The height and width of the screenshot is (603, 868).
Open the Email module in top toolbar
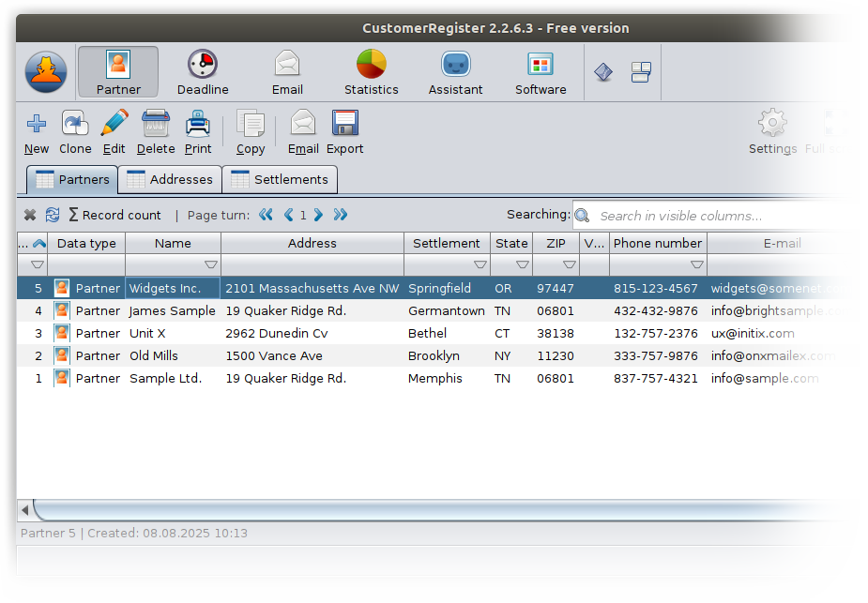[287, 72]
